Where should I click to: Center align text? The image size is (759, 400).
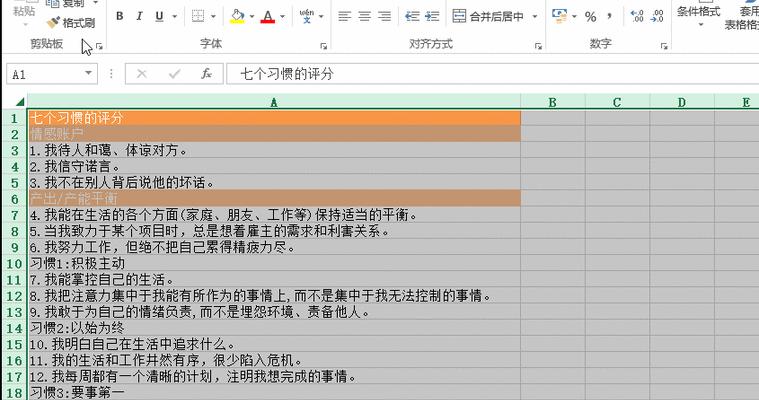[364, 16]
